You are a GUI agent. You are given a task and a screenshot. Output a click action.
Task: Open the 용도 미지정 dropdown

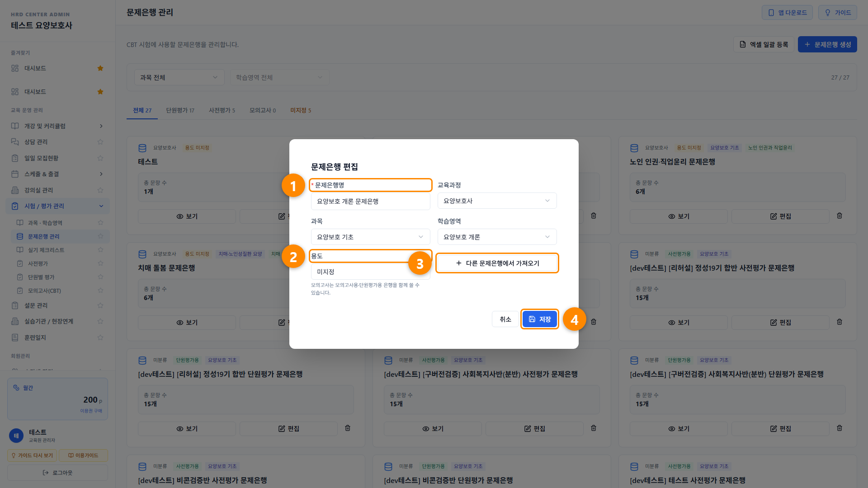click(x=371, y=272)
